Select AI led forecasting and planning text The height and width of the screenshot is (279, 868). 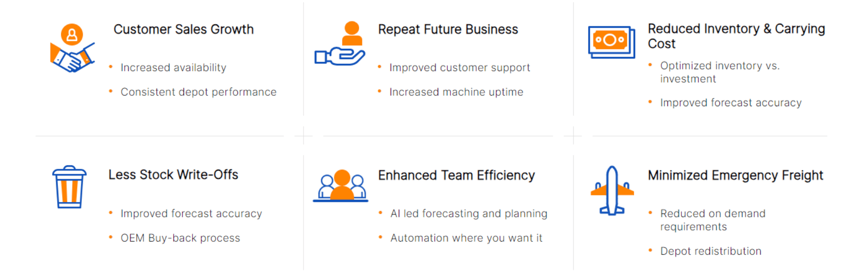tap(468, 214)
